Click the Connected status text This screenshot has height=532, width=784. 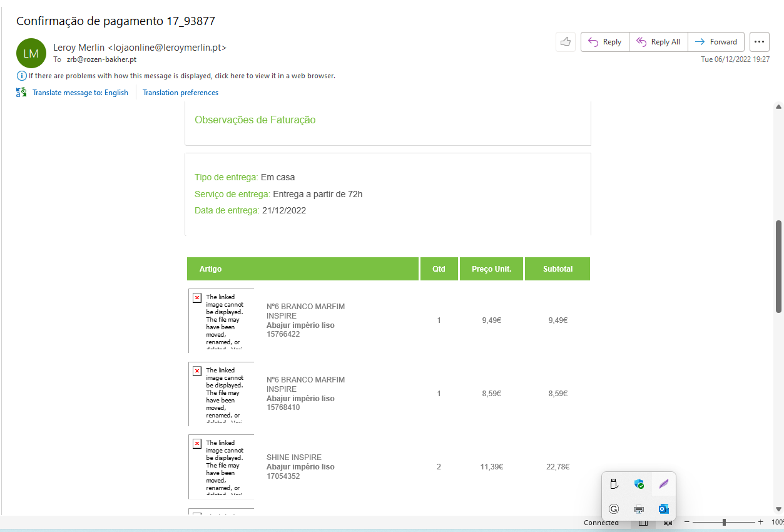tap(601, 523)
